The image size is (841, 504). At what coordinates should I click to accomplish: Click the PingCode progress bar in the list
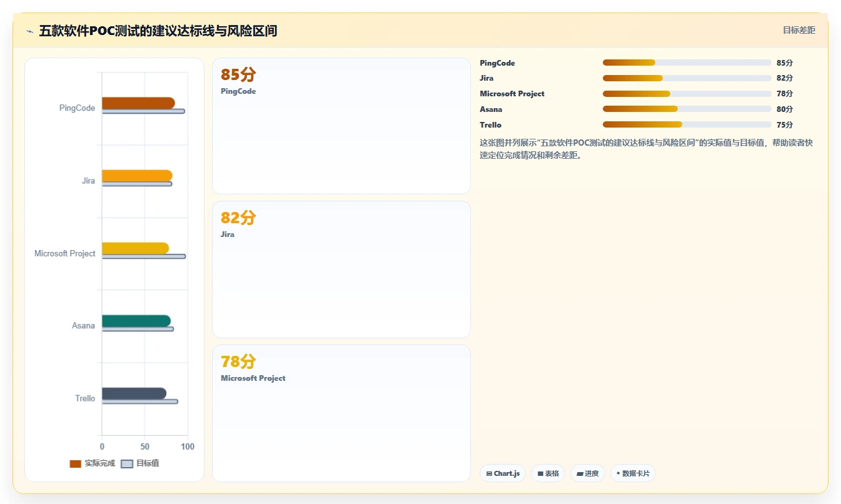687,63
